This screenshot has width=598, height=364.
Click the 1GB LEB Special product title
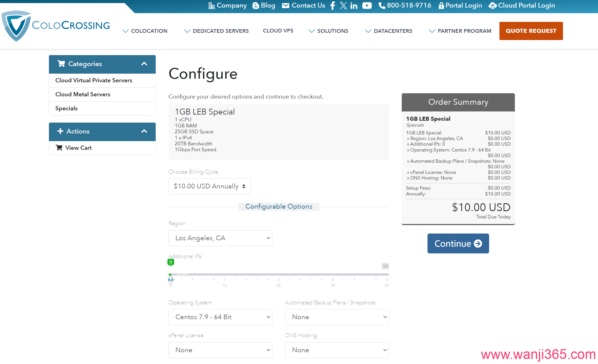click(x=205, y=112)
